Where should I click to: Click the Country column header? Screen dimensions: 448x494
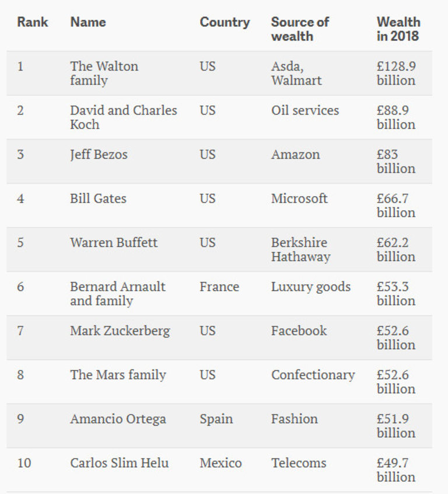[x=224, y=23]
